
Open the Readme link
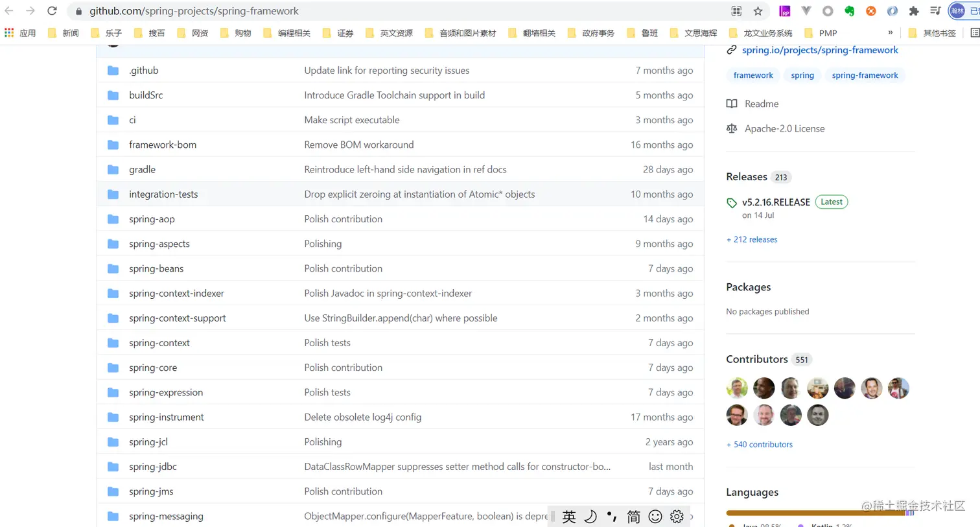click(762, 104)
